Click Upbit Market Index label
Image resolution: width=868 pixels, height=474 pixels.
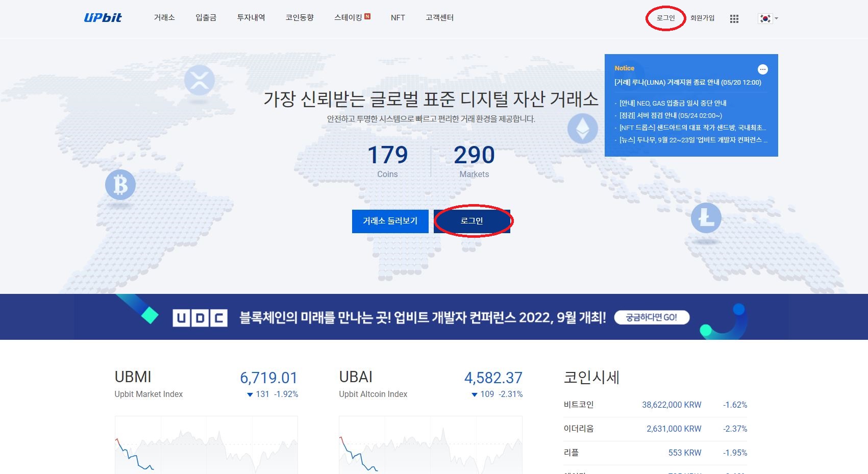[148, 394]
